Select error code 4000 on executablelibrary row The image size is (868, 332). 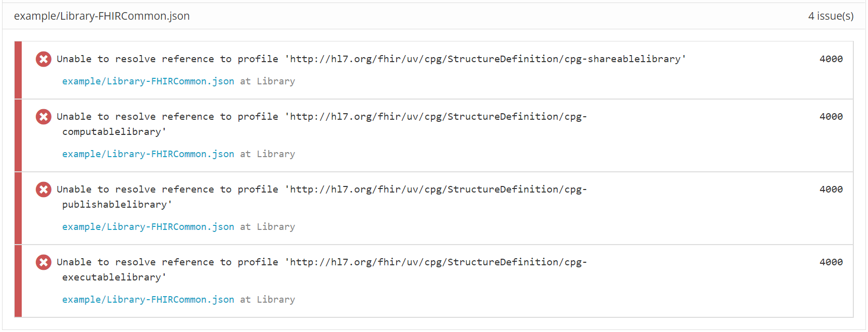point(831,262)
